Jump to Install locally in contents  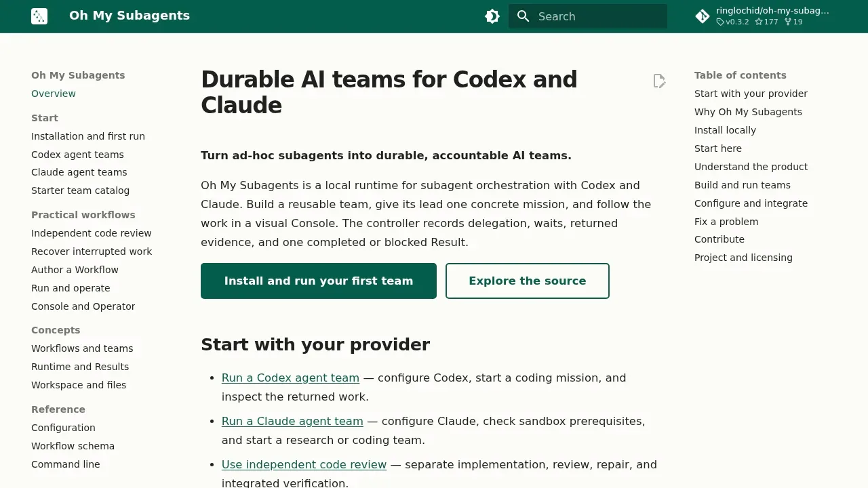click(725, 130)
